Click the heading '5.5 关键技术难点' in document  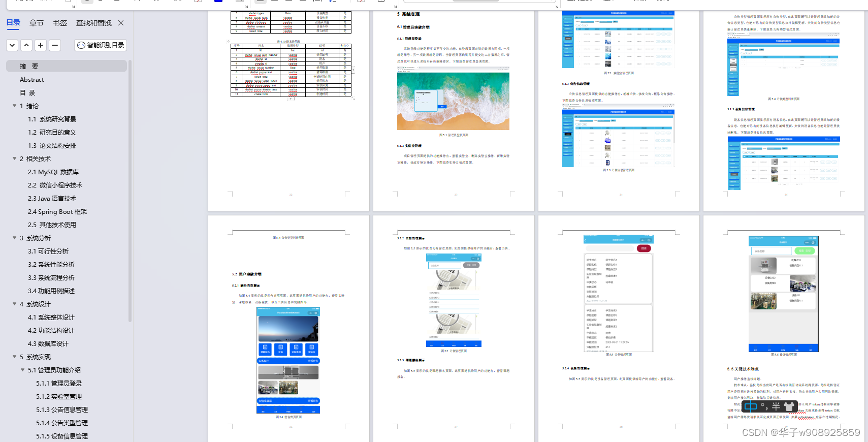[743, 369]
